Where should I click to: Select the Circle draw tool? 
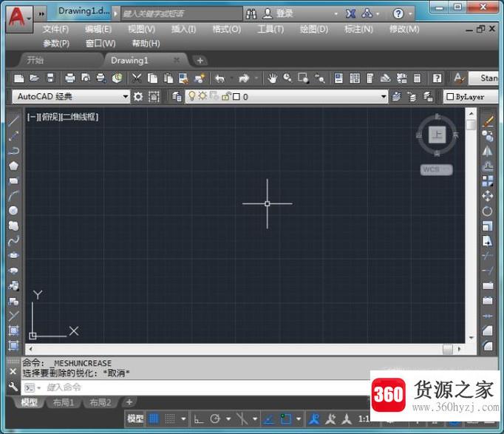[x=13, y=211]
